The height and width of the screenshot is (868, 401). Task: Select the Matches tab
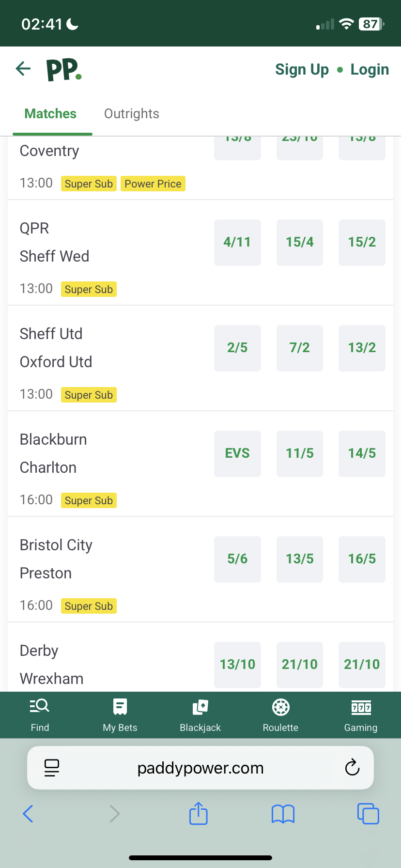[x=50, y=114]
